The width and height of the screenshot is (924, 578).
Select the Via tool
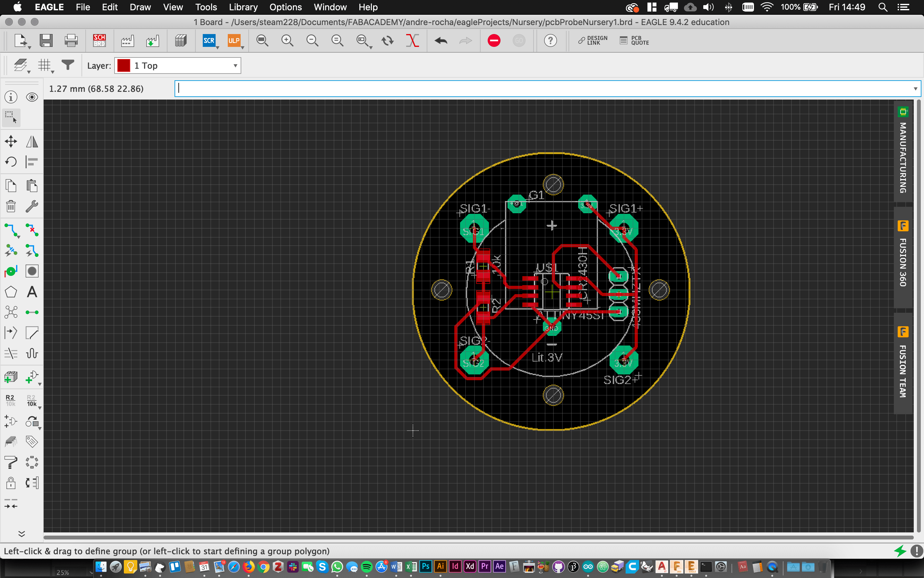click(x=11, y=271)
